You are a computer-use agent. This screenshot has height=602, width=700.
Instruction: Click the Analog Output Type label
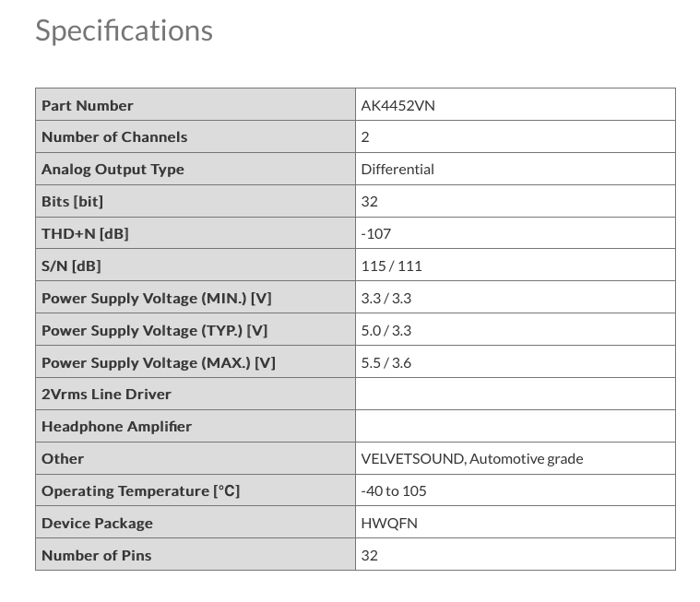tap(113, 169)
